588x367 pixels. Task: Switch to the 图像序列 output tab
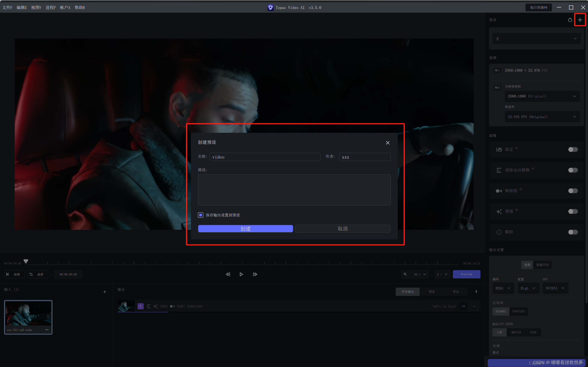click(x=542, y=265)
